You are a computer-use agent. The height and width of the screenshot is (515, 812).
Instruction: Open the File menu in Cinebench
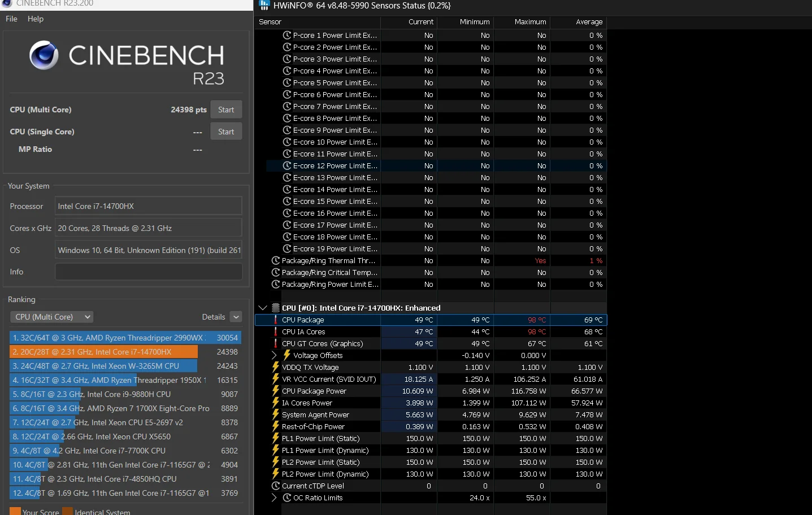point(11,19)
